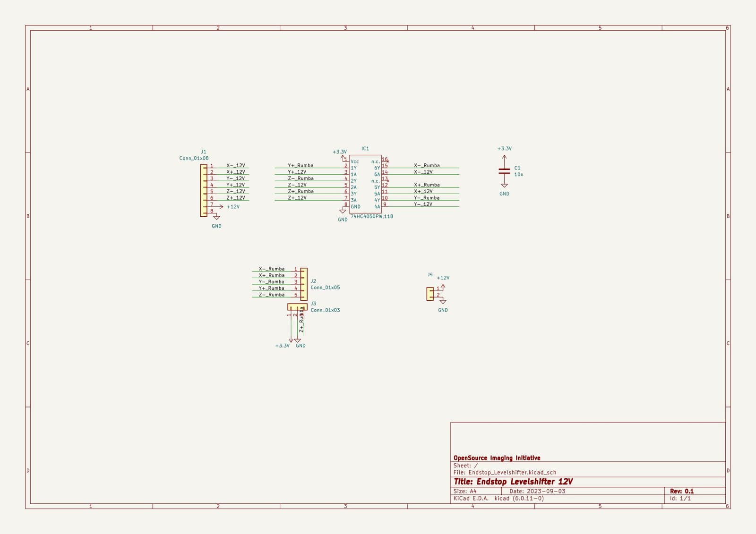
Task: Select the Z-_Rumba label at IC1 pin 4
Action: [301, 178]
